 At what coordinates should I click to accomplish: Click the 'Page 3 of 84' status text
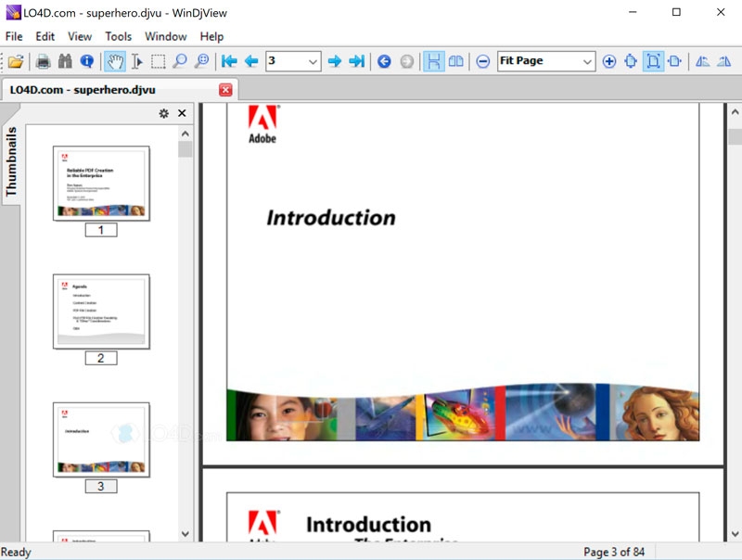[614, 552]
